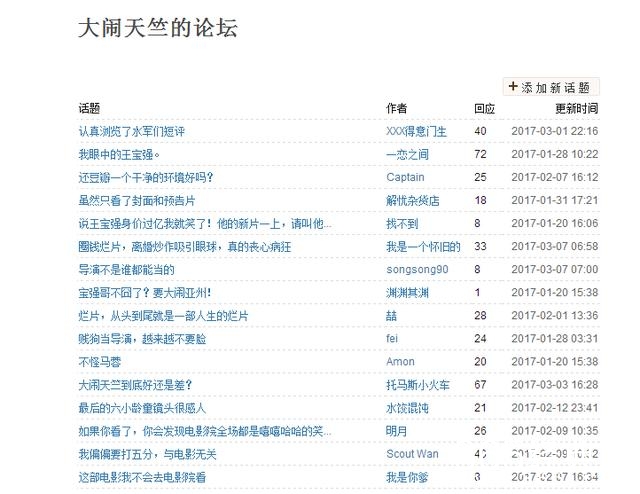
Task: Click the 添加新话题 button
Action: pos(551,87)
